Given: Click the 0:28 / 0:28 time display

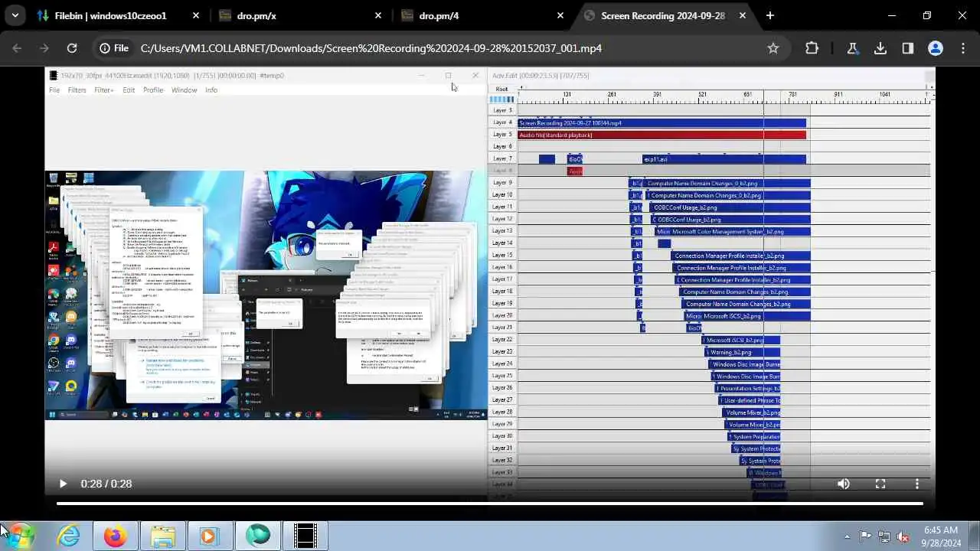Looking at the screenshot, I should point(106,484).
